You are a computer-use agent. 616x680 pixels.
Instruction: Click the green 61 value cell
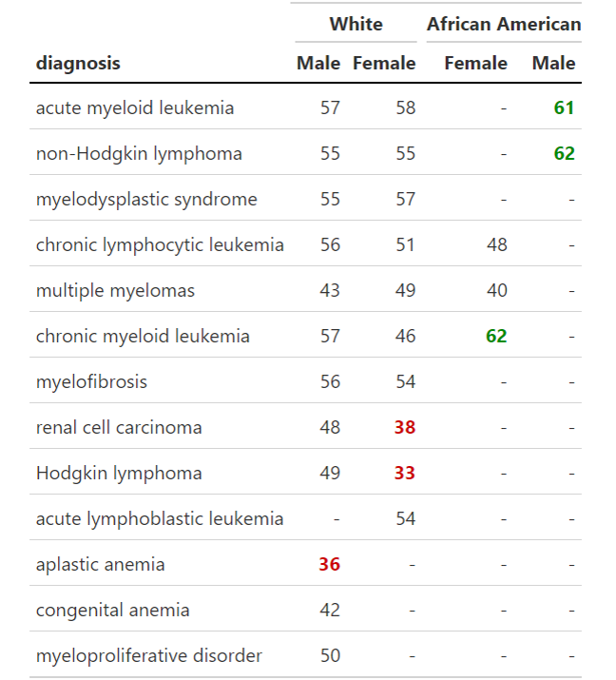click(x=564, y=107)
